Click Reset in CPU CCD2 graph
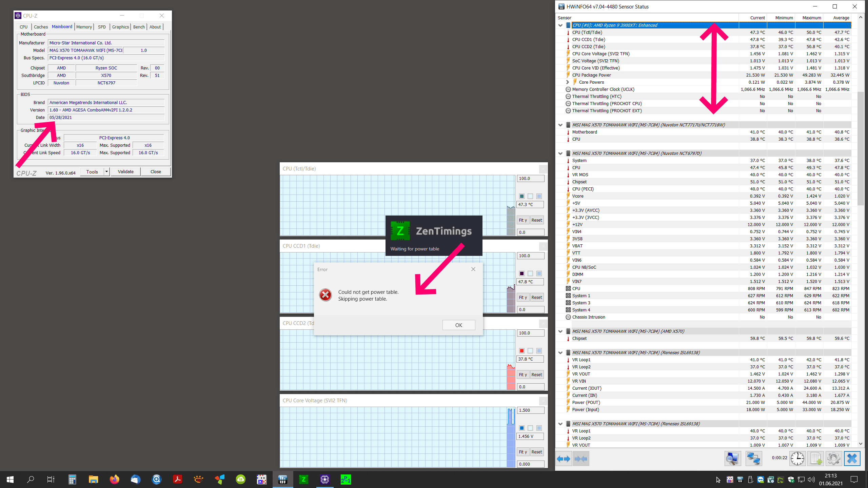This screenshot has width=868, height=488. [x=537, y=375]
